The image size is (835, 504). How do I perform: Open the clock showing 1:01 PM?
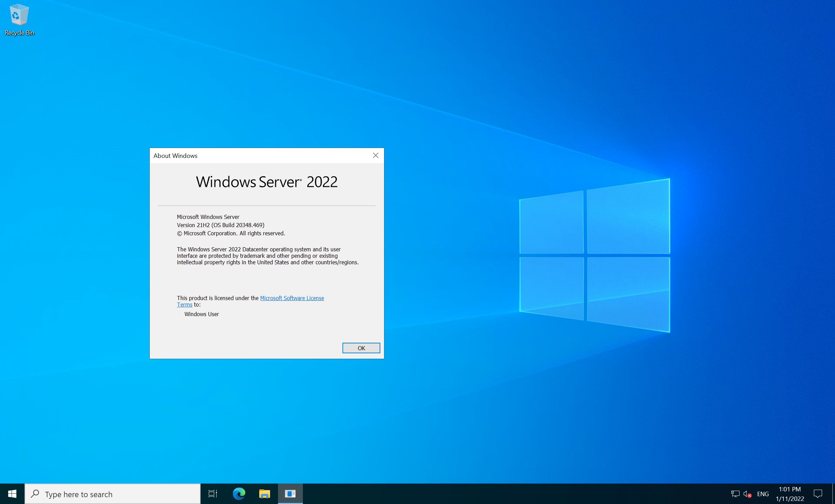pos(790,494)
